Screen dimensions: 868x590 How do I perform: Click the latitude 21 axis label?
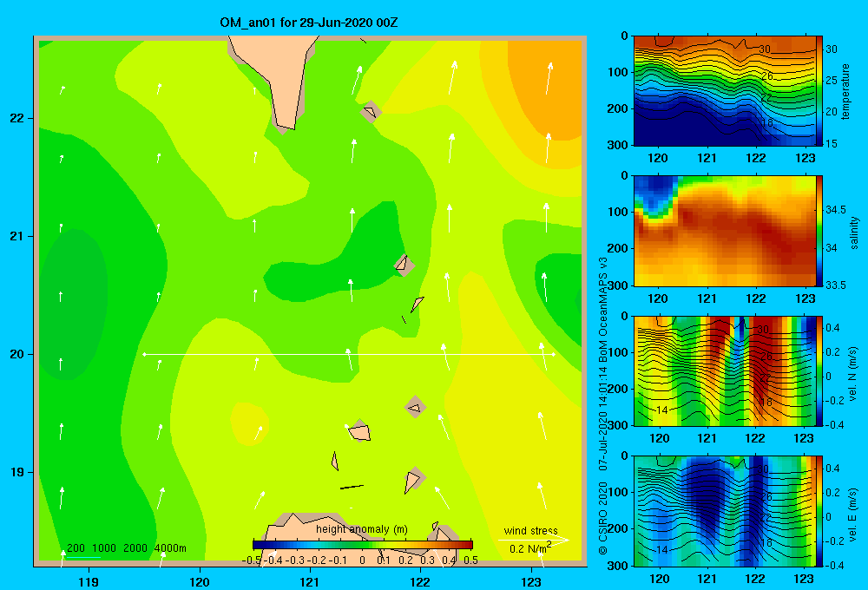click(17, 236)
